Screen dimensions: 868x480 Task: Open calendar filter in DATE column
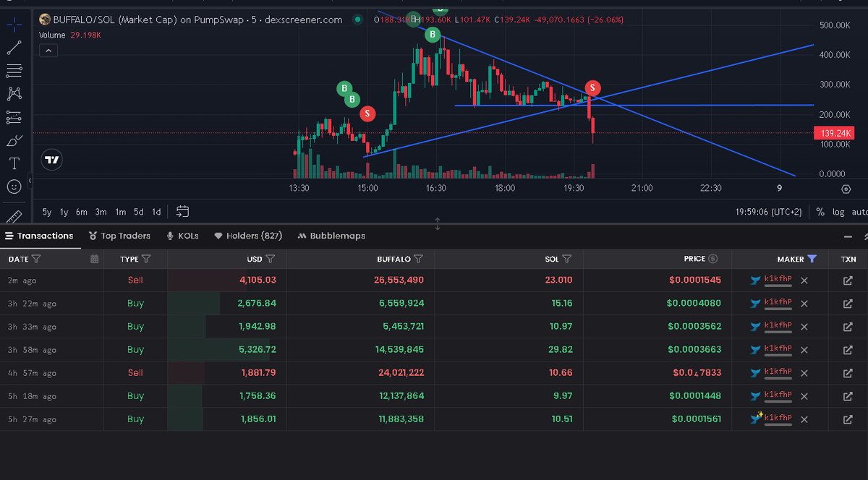(94, 259)
